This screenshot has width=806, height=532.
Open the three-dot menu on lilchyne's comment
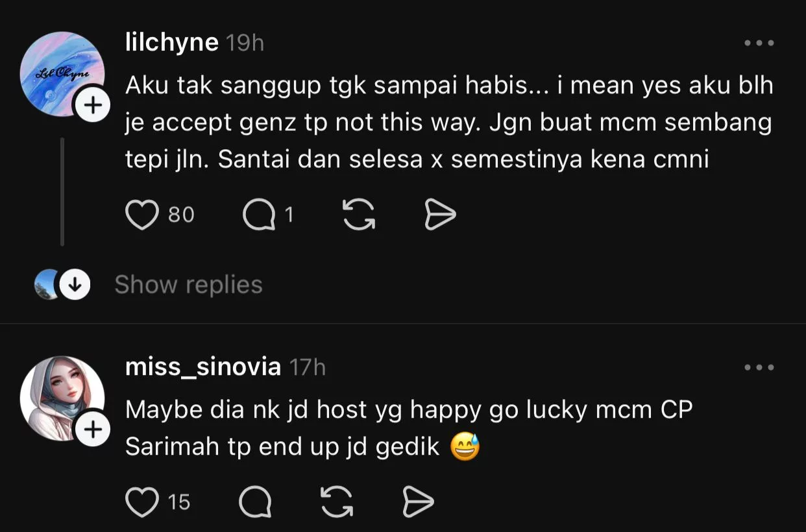(759, 42)
